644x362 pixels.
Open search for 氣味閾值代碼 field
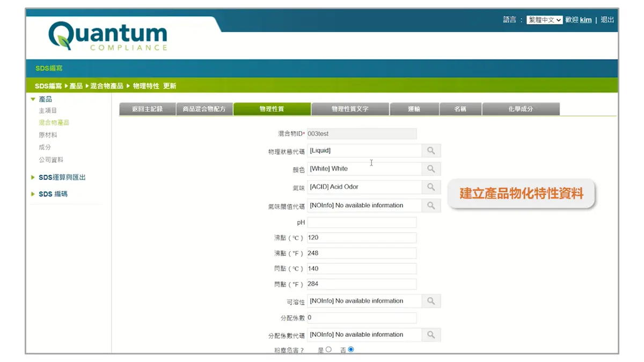point(431,205)
